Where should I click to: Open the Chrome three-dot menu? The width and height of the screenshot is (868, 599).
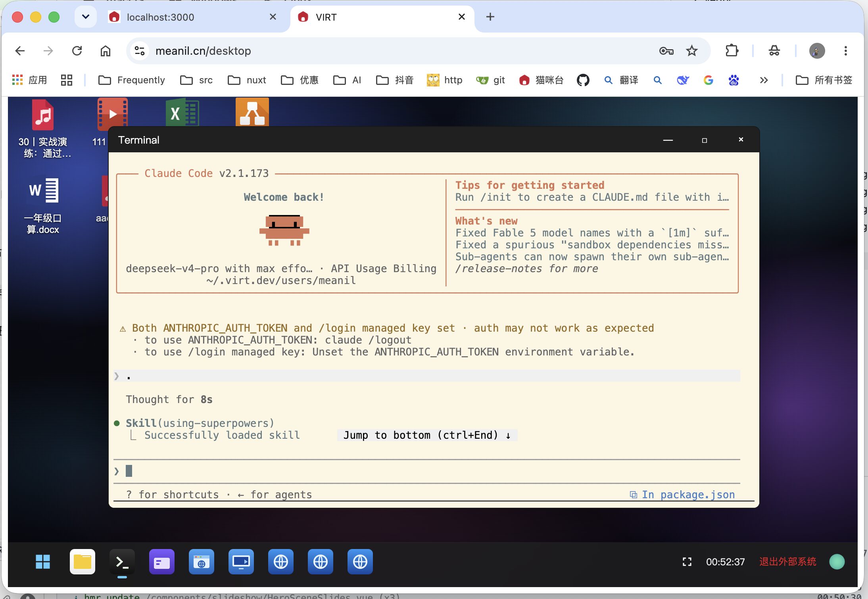[846, 51]
